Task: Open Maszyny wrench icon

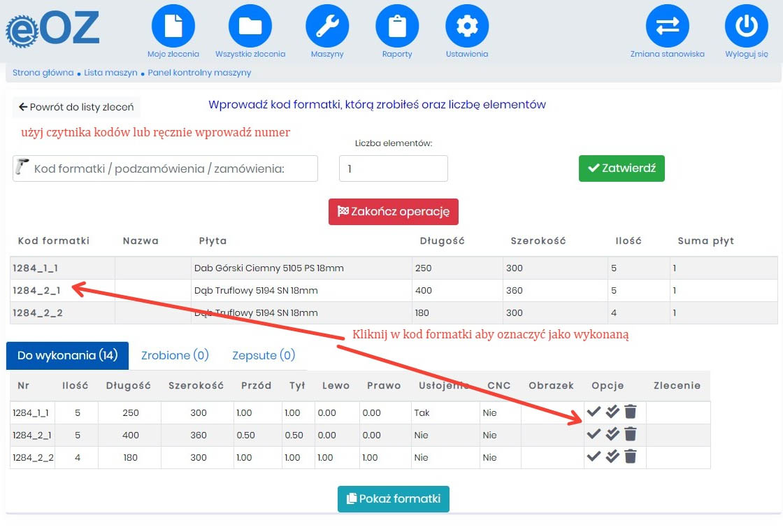Action: pyautogui.click(x=326, y=27)
